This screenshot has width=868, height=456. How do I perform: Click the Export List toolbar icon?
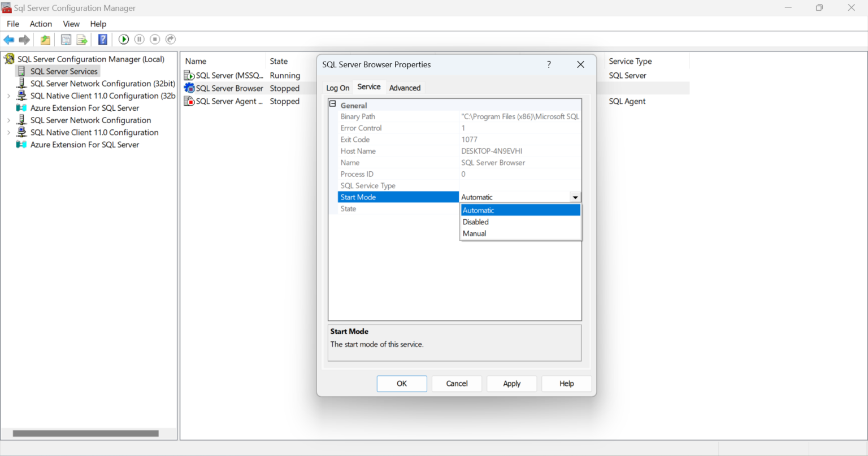click(x=82, y=39)
